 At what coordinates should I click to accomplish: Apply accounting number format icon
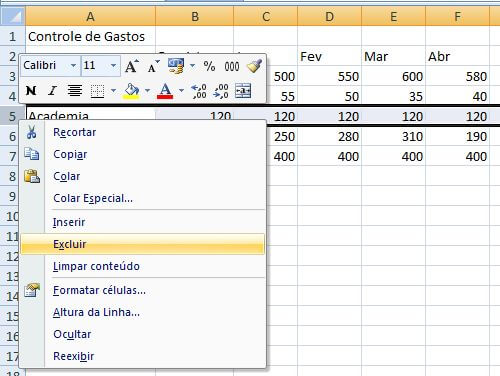(x=176, y=66)
